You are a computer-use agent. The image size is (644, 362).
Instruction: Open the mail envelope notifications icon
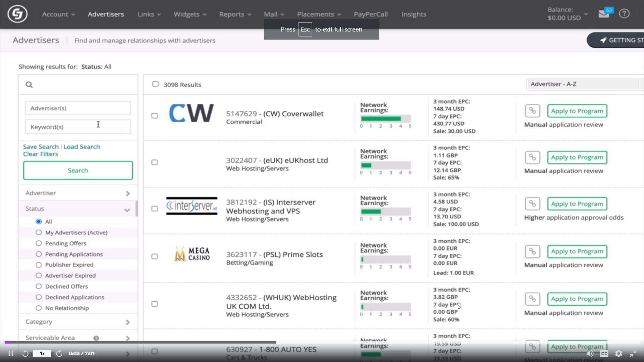tap(604, 14)
